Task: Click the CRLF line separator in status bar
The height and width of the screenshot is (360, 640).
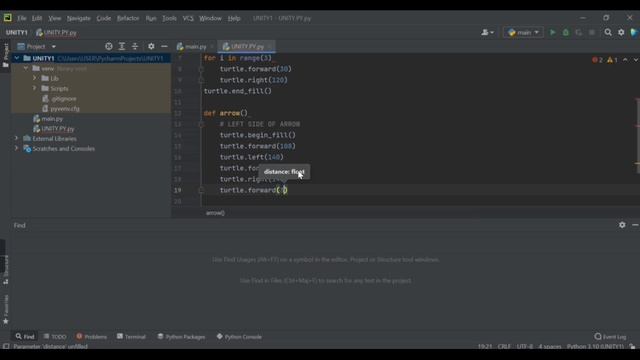Action: click(504, 347)
